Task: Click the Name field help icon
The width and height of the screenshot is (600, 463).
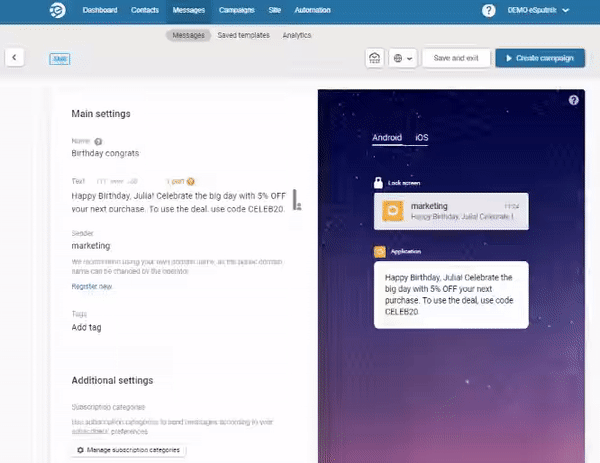Action: 98,141
